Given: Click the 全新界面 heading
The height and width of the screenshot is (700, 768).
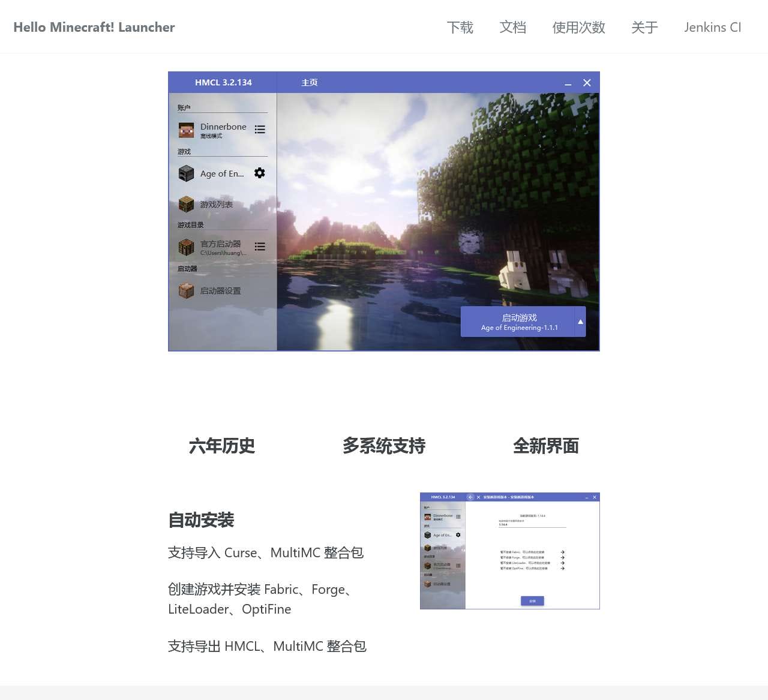Looking at the screenshot, I should [546, 446].
